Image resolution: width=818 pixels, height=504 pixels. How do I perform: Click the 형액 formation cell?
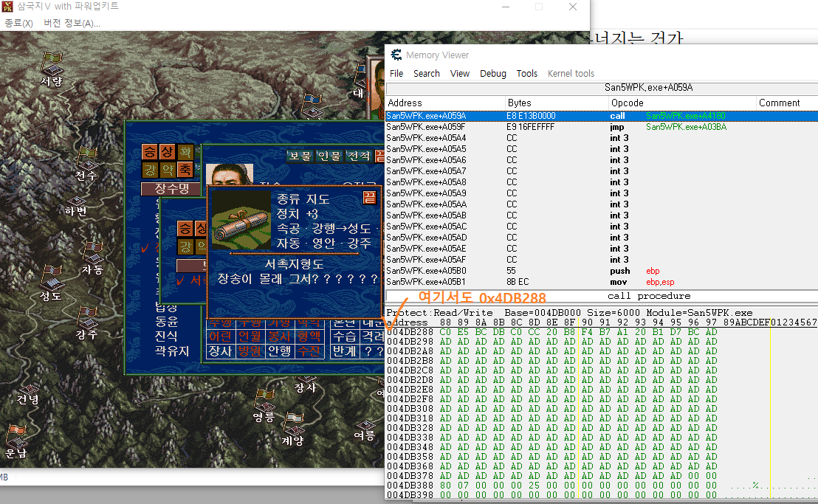309,336
